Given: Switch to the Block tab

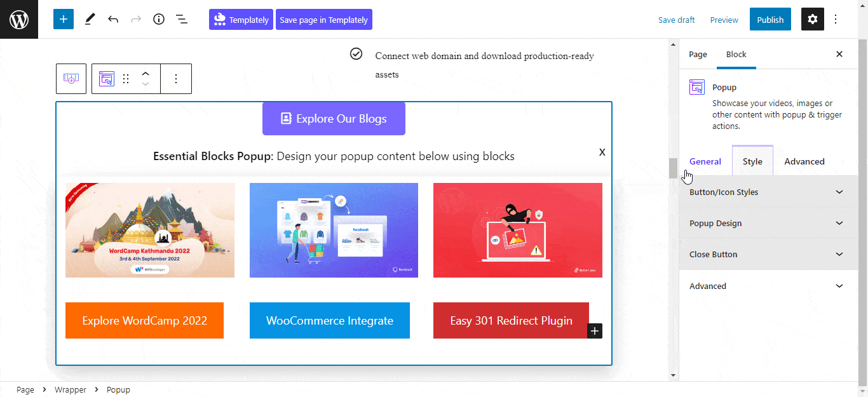Looking at the screenshot, I should tap(736, 54).
